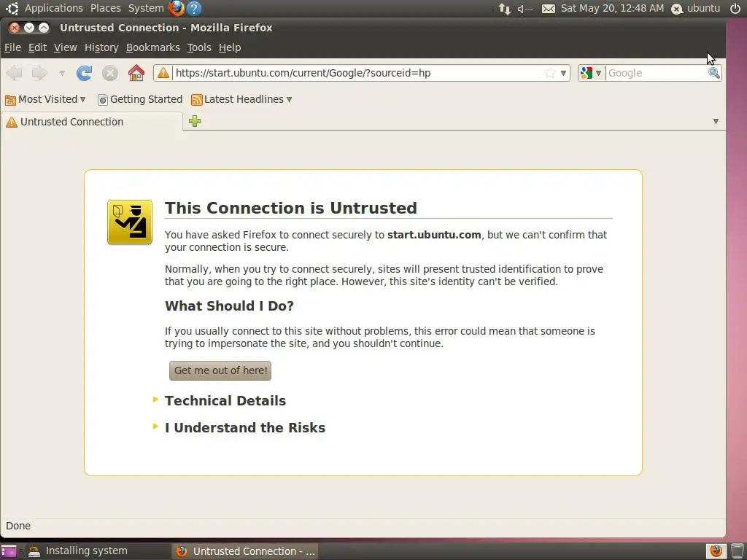Click the power session icon
Viewport: 747px width, 560px height.
[x=735, y=8]
